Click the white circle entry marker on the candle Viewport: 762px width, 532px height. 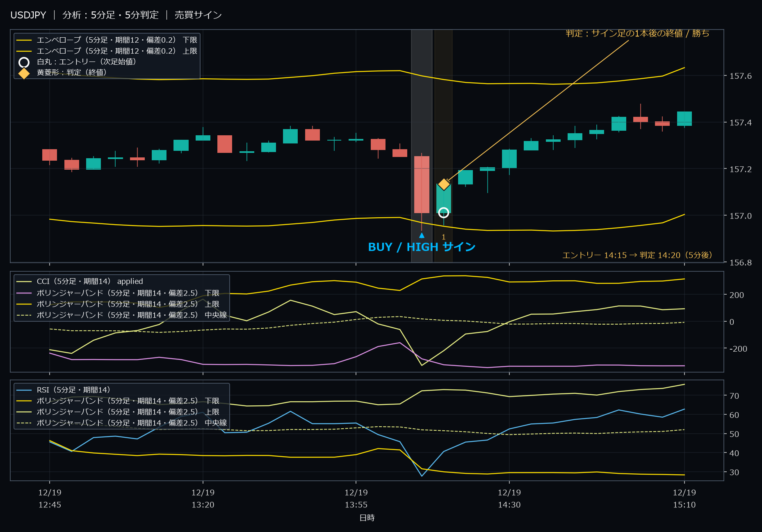443,212
